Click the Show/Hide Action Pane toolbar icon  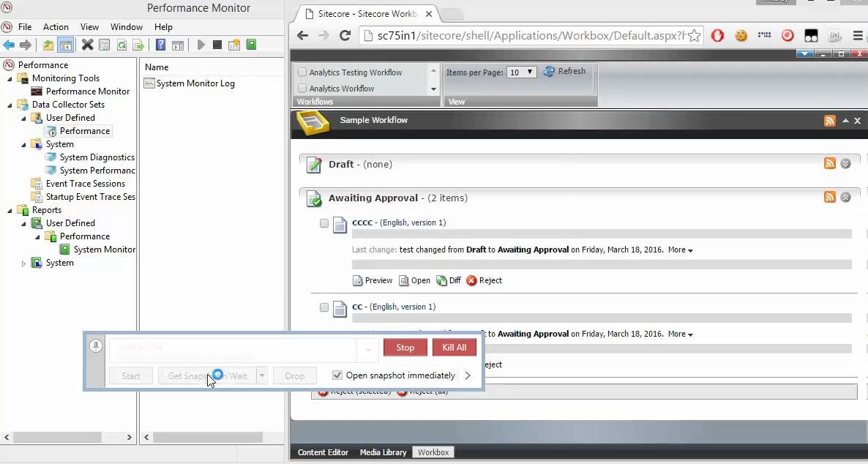coord(178,45)
